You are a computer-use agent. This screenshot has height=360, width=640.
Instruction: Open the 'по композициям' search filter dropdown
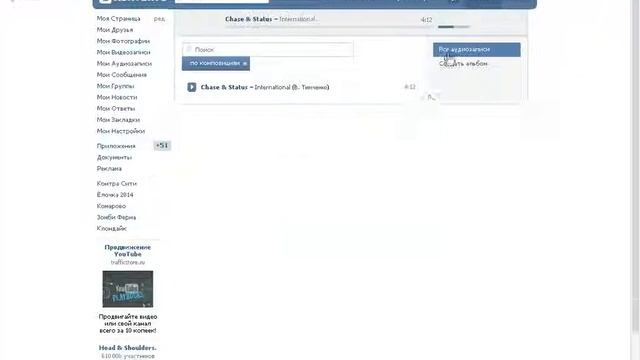click(x=216, y=63)
